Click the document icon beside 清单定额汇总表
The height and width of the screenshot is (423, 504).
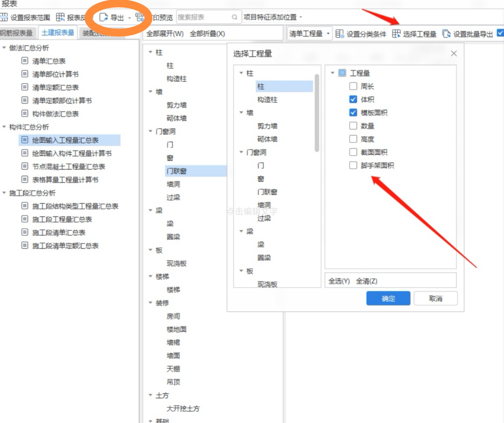point(25,87)
